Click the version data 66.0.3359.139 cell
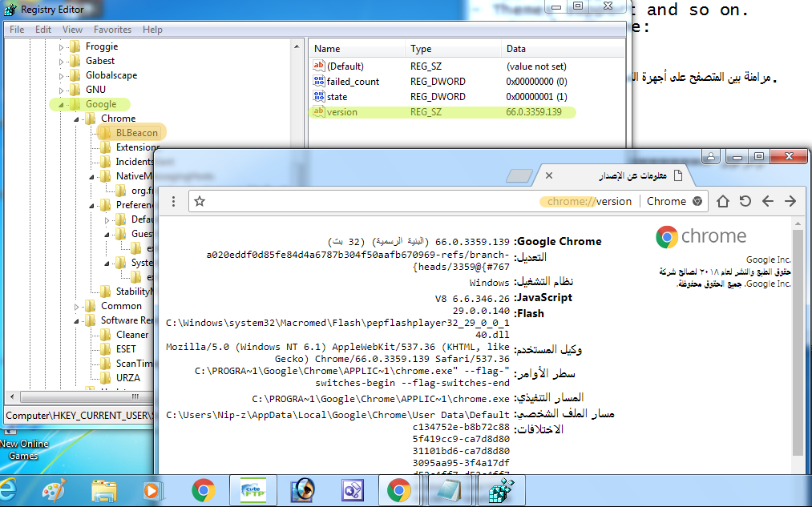The image size is (812, 507). [534, 112]
